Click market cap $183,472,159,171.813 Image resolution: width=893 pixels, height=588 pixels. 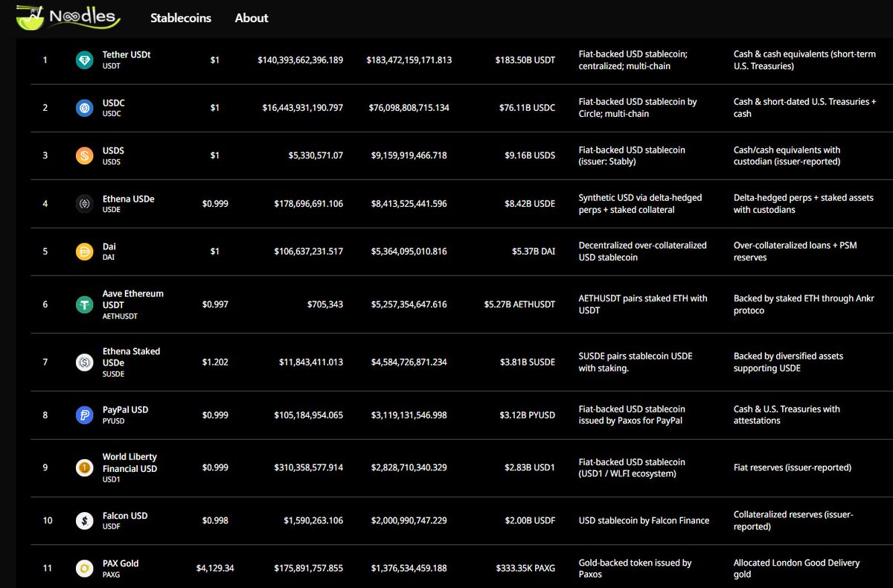(x=409, y=60)
